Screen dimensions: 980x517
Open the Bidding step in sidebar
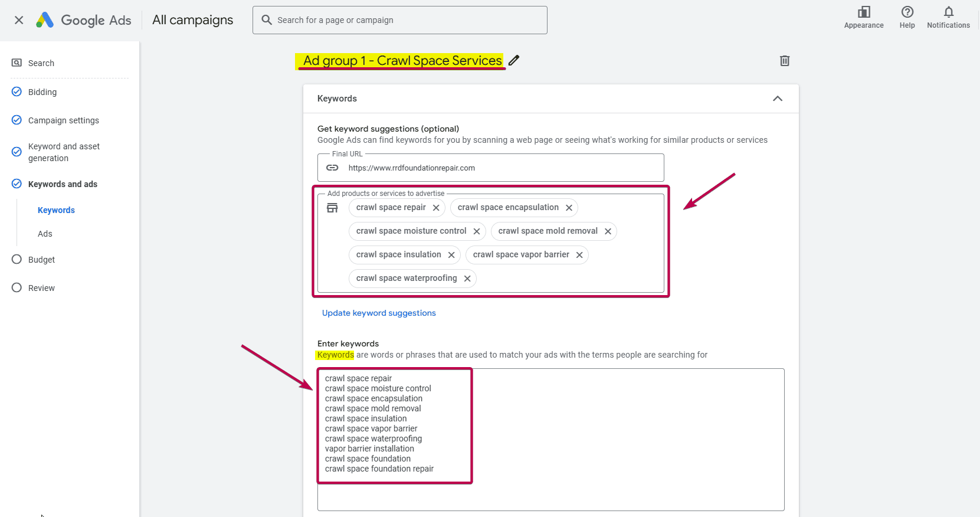pos(42,92)
